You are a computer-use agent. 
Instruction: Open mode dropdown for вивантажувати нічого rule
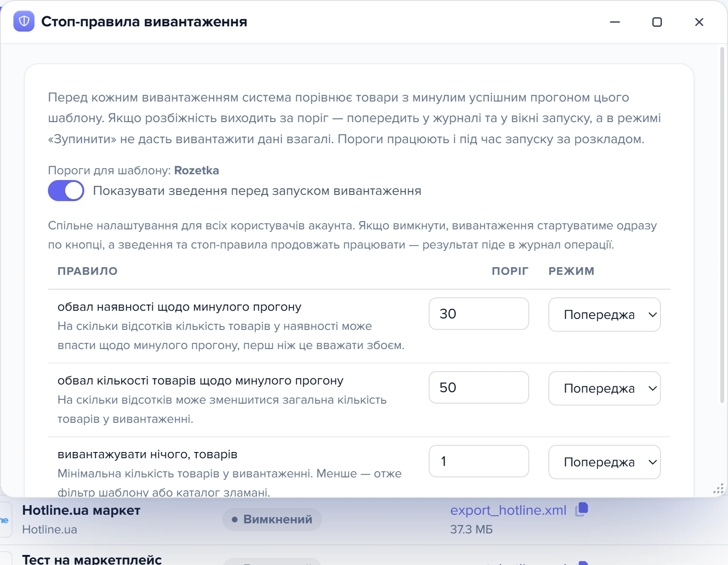click(604, 462)
